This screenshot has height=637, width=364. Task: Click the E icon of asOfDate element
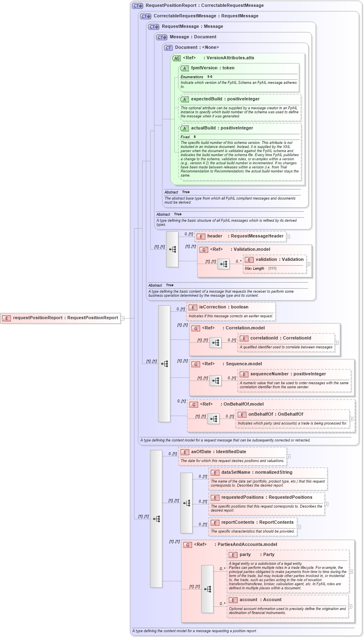(x=185, y=452)
